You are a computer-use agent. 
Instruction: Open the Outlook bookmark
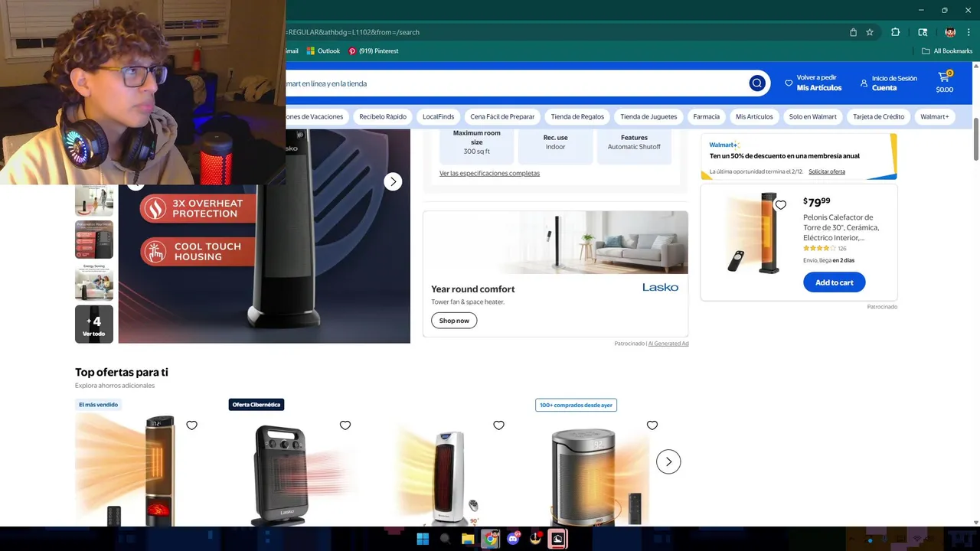pyautogui.click(x=323, y=51)
